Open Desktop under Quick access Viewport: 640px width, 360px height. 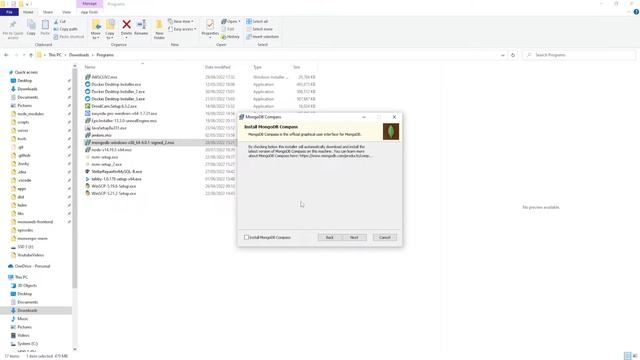coord(24,80)
